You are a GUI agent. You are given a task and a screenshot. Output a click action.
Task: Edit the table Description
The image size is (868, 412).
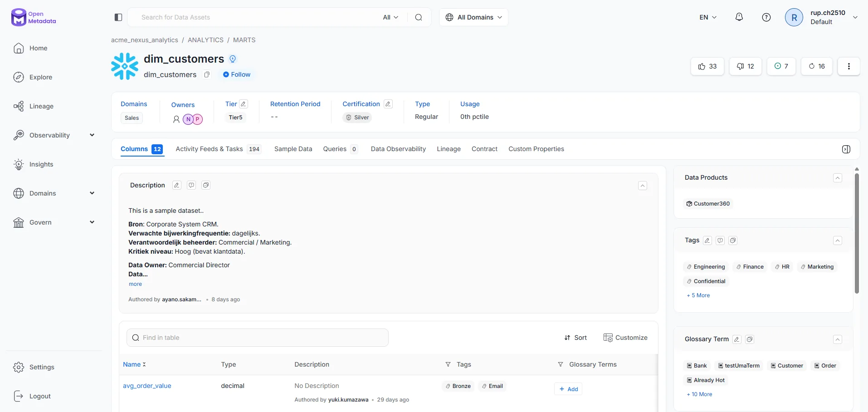pos(177,185)
